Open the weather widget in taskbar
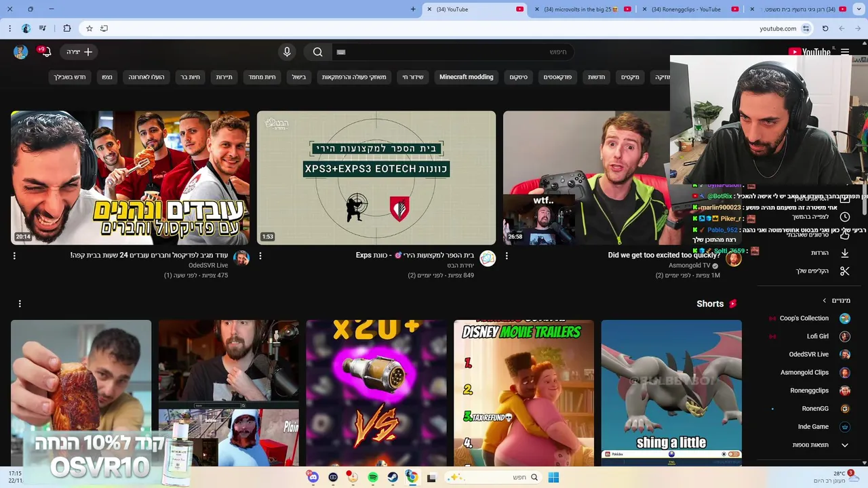The height and width of the screenshot is (488, 868). coord(837,477)
